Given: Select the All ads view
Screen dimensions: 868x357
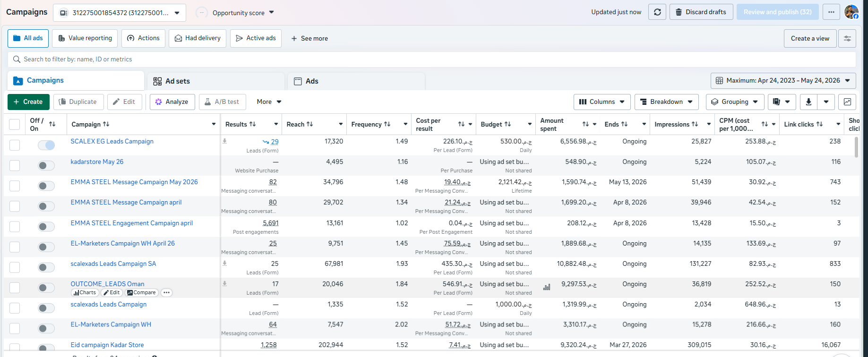Looking at the screenshot, I should 28,38.
